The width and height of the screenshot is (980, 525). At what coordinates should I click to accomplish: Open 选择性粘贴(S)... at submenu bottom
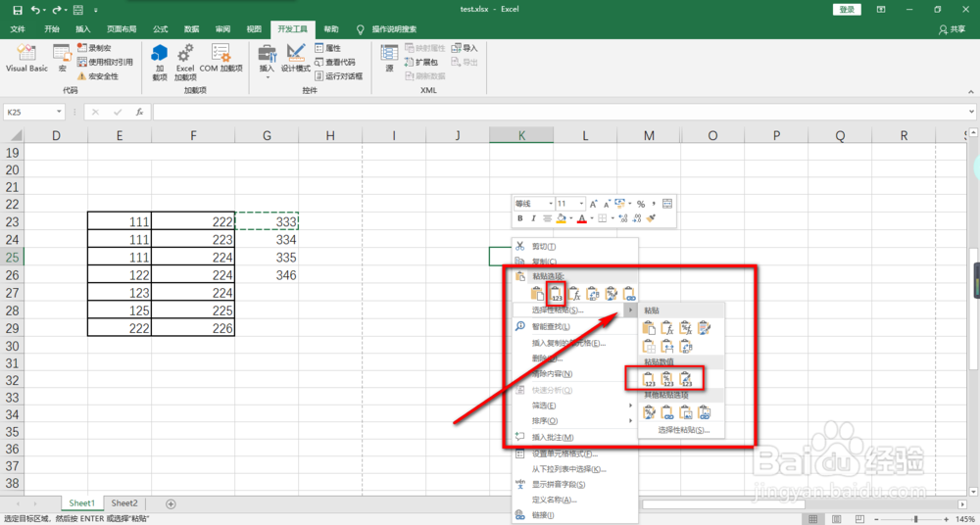point(684,430)
